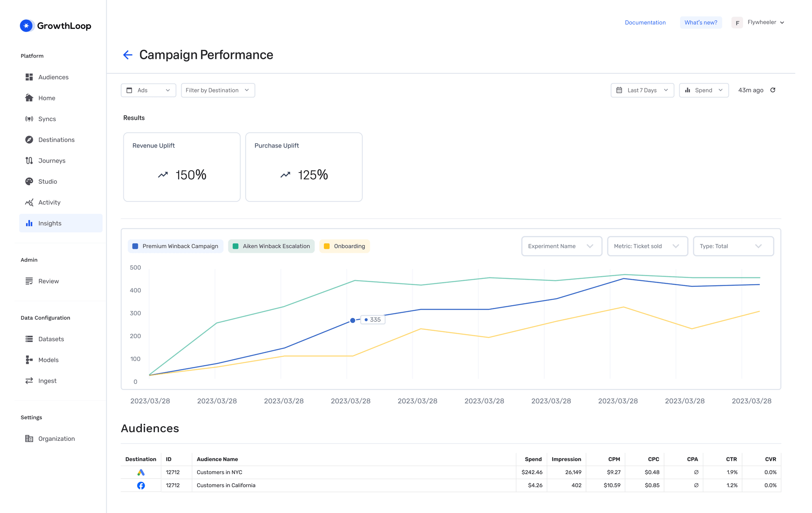Click the 335 data point tooltip on the chart
Image resolution: width=812 pixels, height=513 pixels.
[372, 319]
